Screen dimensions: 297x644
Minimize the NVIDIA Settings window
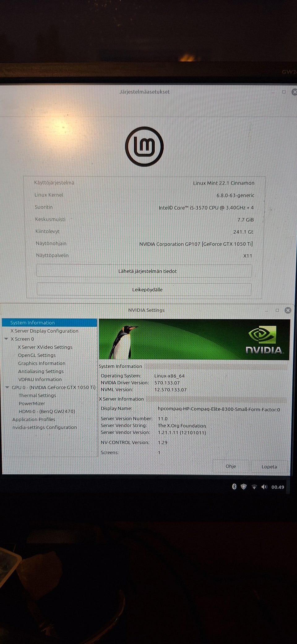(x=267, y=310)
